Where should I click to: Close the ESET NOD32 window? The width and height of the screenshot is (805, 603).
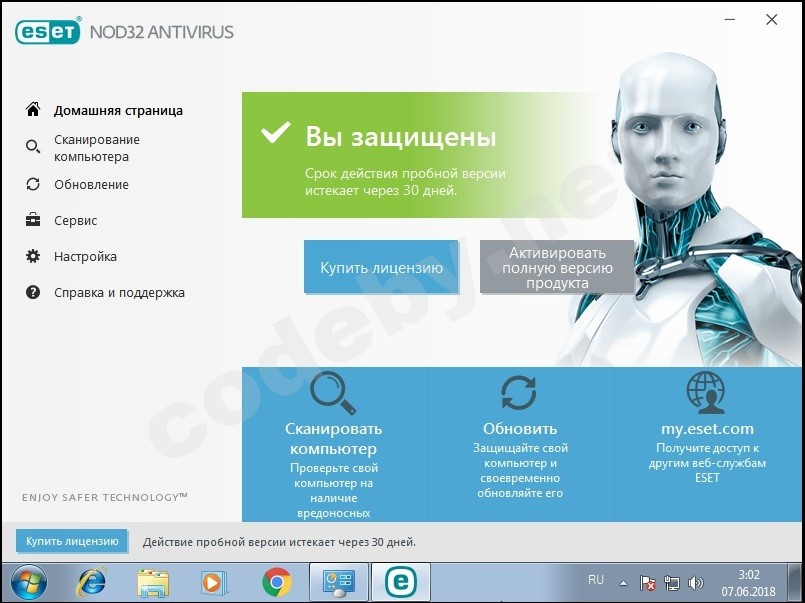point(771,20)
